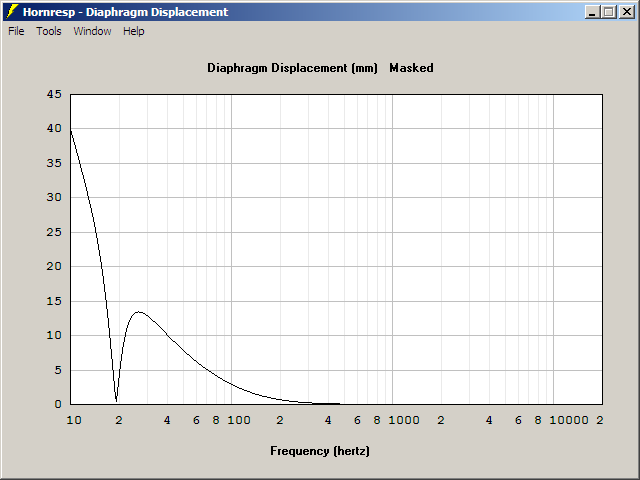Open the Help menu

point(134,31)
